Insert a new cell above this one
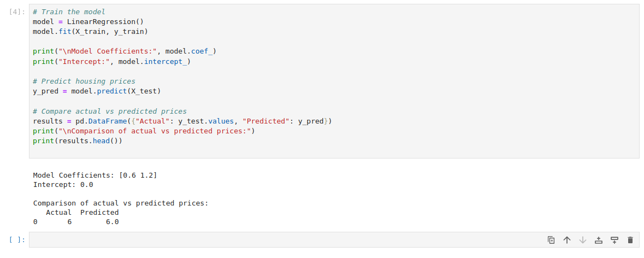The width and height of the screenshot is (644, 258). click(x=599, y=240)
